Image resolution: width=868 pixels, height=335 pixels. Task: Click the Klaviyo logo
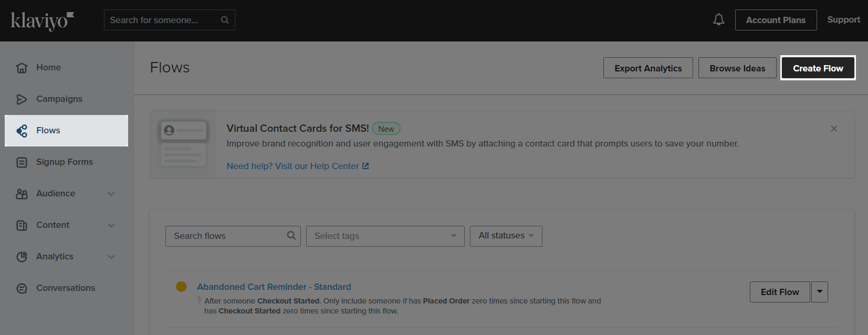tap(42, 21)
